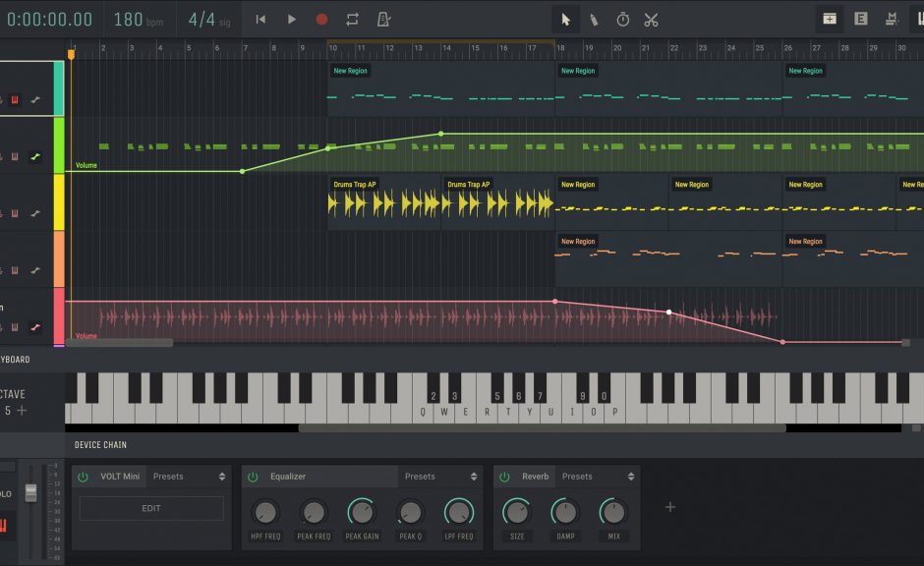This screenshot has width=924, height=566.
Task: Click the stopwatch timer tool icon
Action: pos(622,19)
